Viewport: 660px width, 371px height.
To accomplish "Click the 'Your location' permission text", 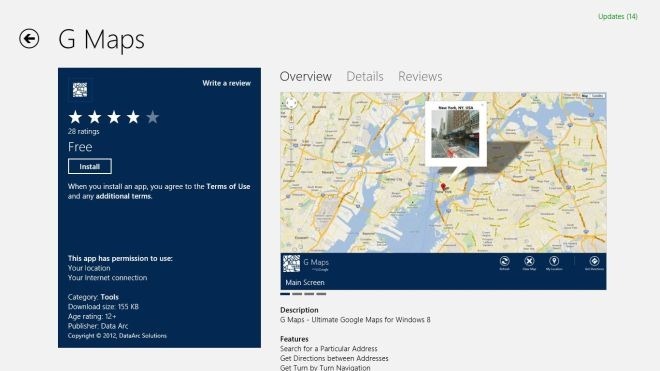I will tap(89, 268).
